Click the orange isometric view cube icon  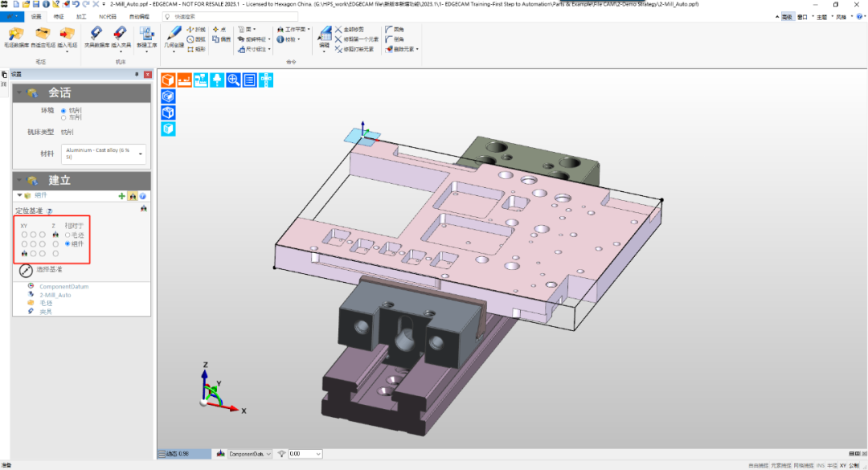[168, 80]
